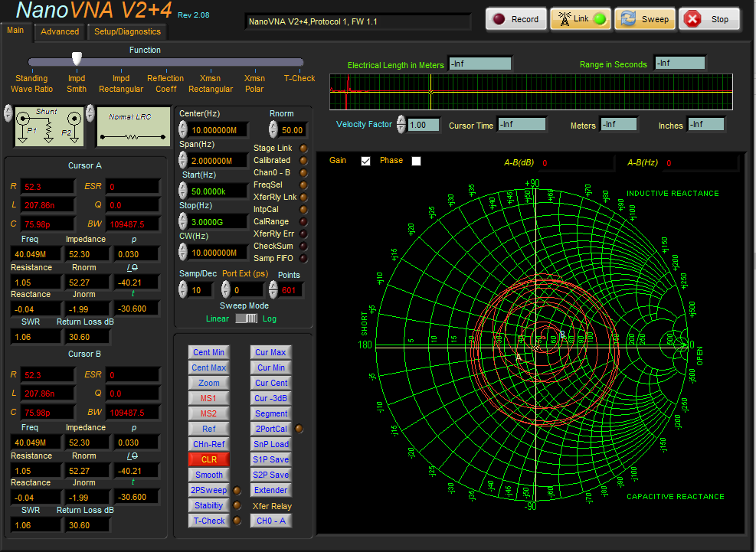Screen dimensions: 756x552
Task: Click the Cur -3dB button
Action: click(x=271, y=398)
